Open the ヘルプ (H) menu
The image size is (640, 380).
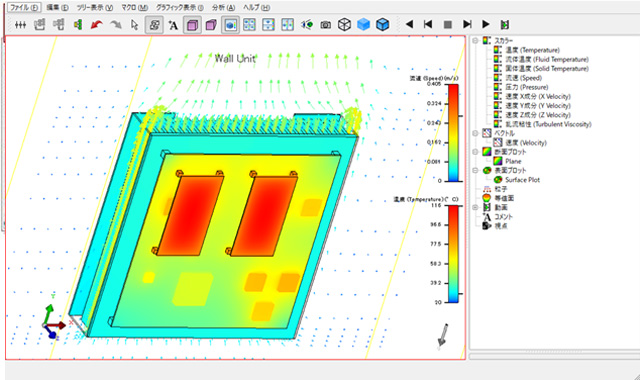[256, 7]
